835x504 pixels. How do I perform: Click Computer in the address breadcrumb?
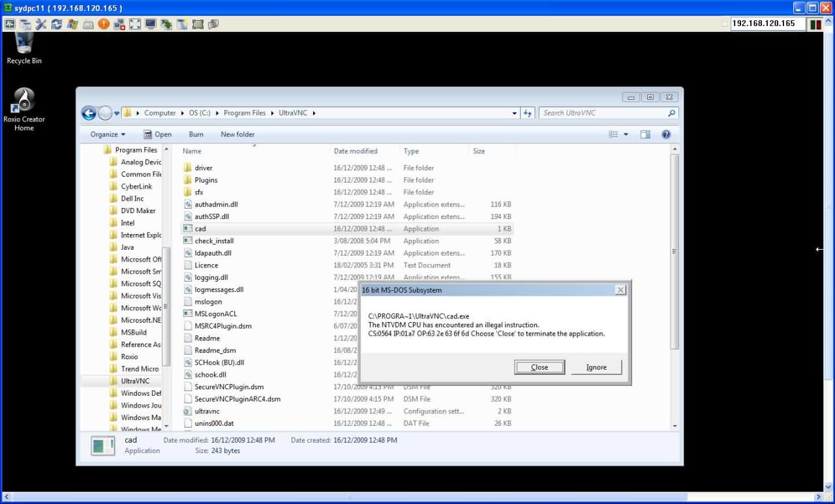[160, 113]
